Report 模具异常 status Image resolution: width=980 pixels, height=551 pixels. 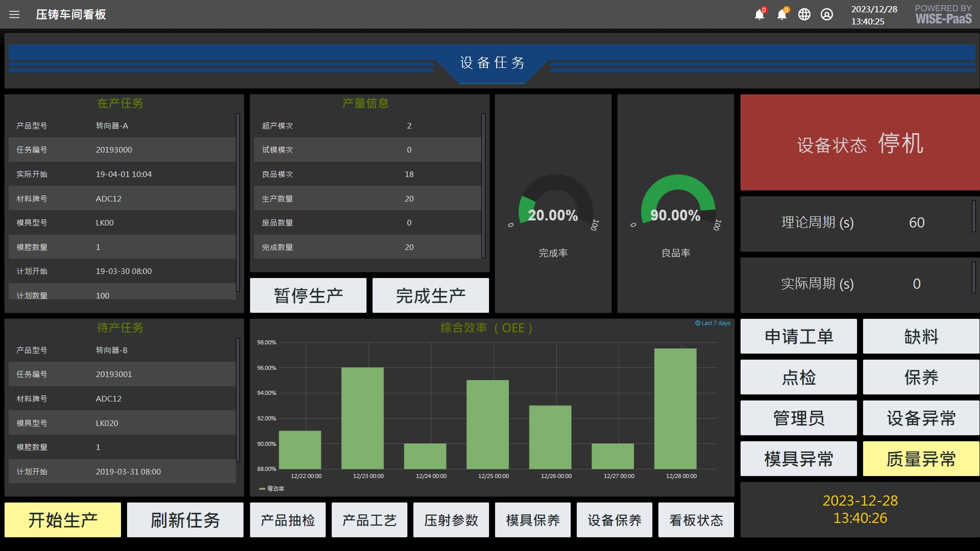(799, 459)
